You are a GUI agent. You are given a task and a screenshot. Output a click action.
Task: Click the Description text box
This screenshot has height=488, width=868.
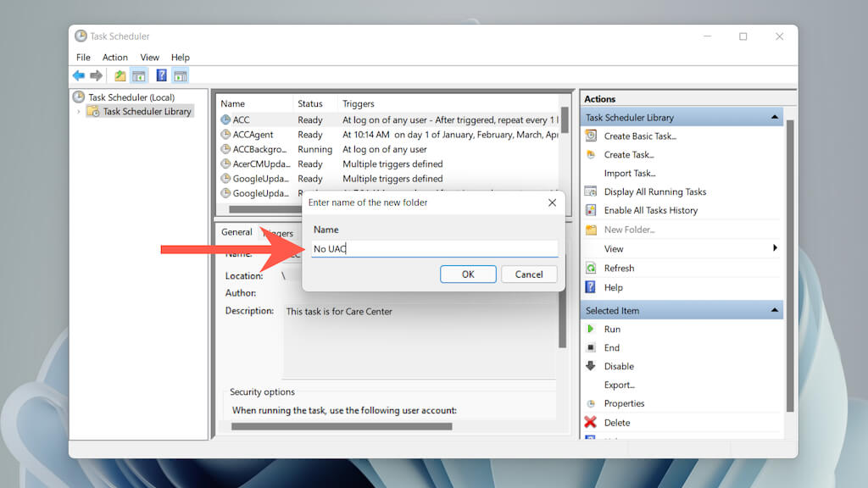420,341
